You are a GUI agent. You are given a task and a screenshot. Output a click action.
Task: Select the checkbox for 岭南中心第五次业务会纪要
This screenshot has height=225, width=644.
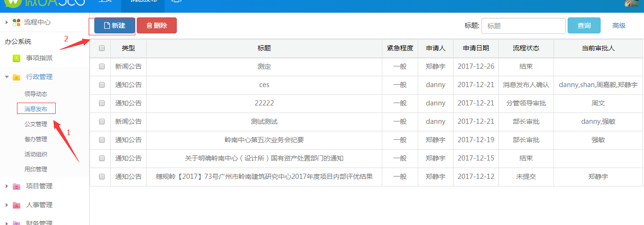tap(102, 140)
